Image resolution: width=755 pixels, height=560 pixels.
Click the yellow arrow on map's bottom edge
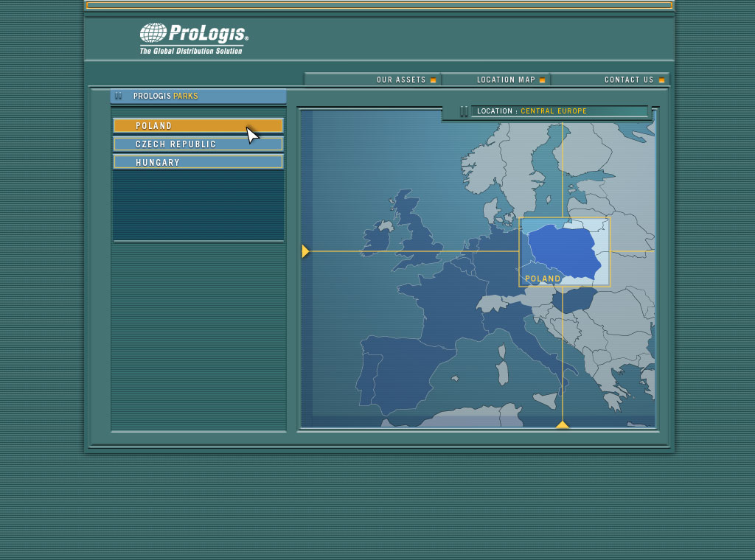(562, 424)
